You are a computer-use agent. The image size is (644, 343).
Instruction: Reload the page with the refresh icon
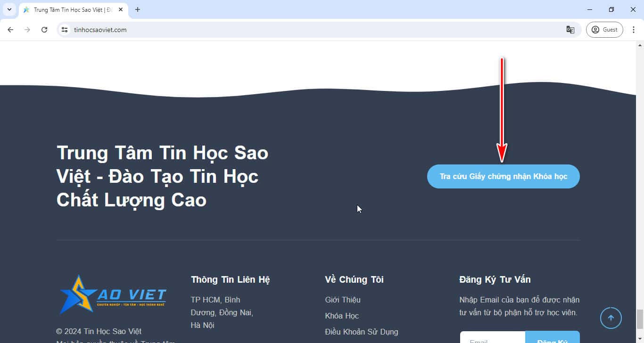pos(44,30)
